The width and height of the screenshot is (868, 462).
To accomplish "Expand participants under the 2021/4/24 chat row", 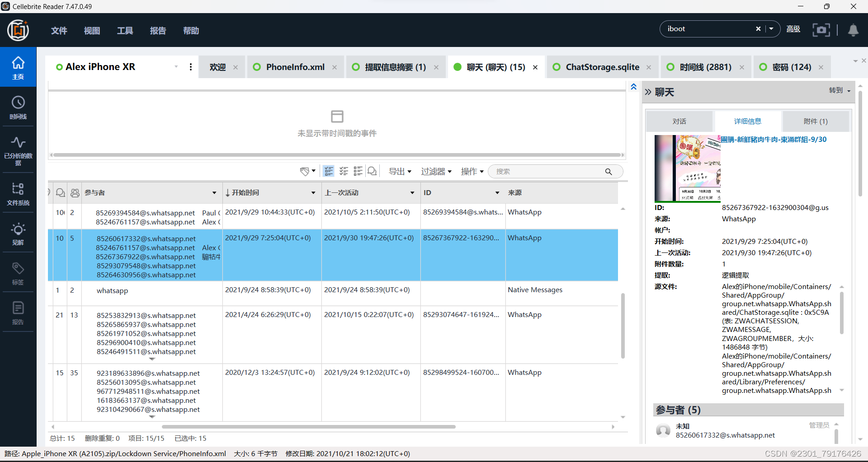I will [152, 359].
